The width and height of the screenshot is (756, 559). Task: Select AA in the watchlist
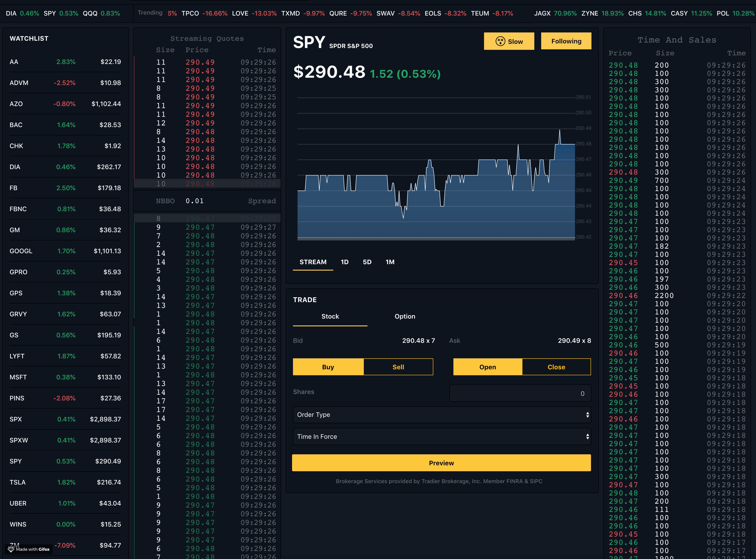(65, 62)
